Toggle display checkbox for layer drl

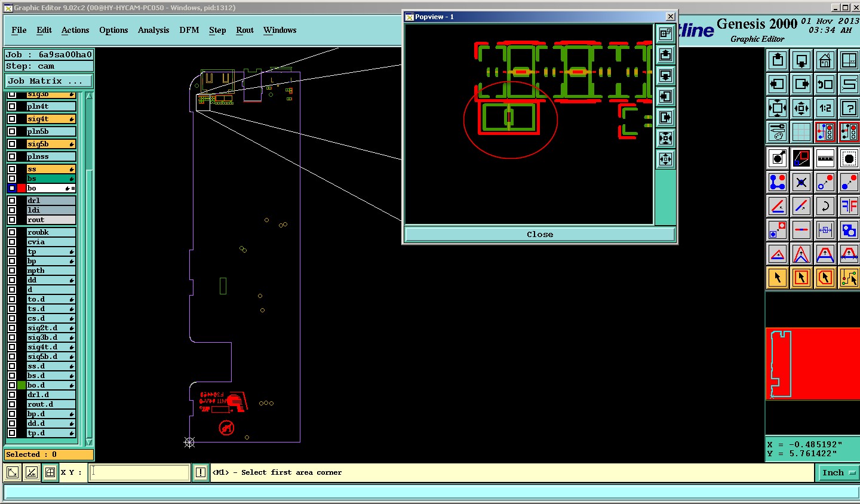coord(12,201)
